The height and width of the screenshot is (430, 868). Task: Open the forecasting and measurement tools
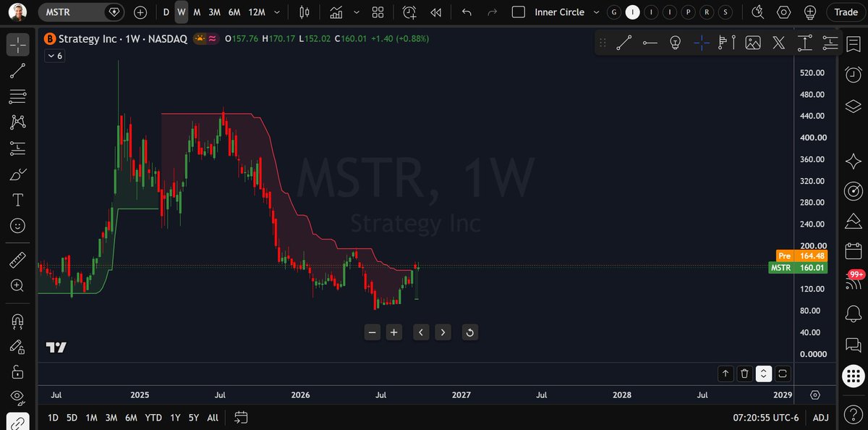point(18,148)
